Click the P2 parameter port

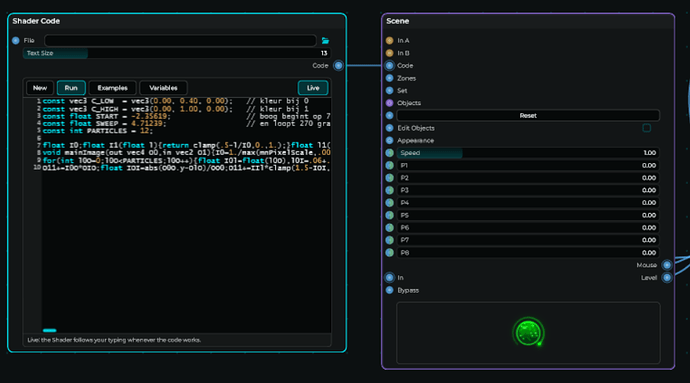pyautogui.click(x=389, y=178)
